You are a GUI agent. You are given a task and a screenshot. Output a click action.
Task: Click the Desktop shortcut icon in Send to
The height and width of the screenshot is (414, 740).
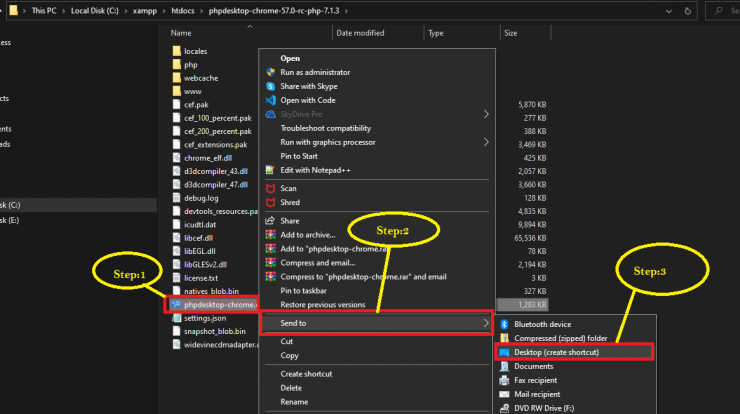[504, 352]
